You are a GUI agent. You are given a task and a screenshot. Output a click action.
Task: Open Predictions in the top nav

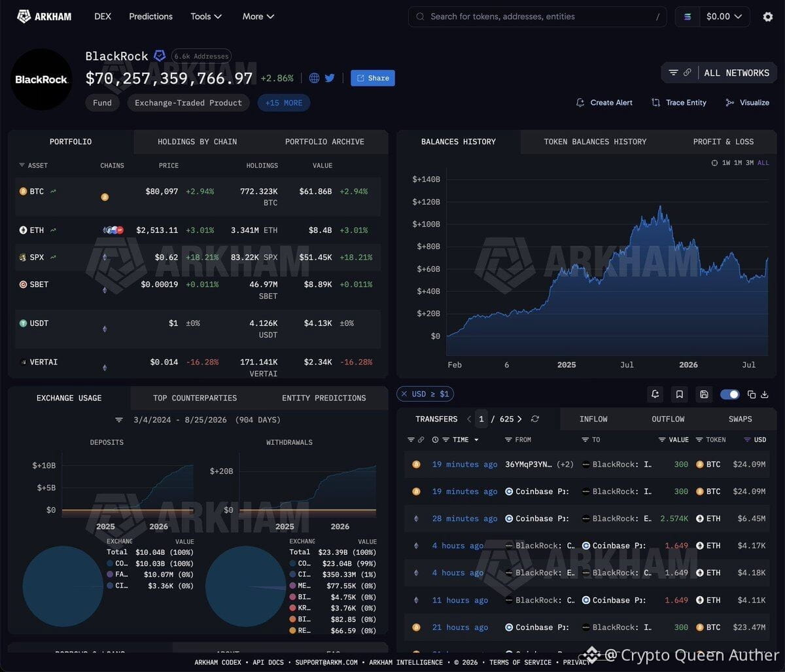tap(151, 16)
